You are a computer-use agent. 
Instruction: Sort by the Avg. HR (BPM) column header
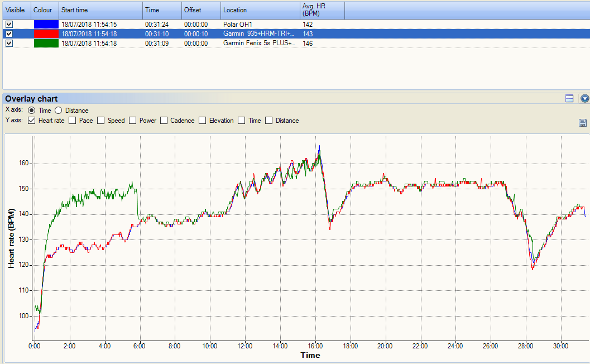(x=322, y=10)
